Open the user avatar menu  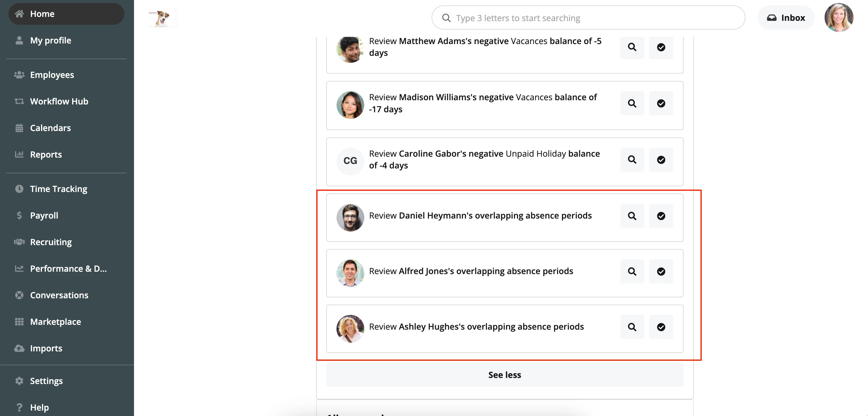pos(839,18)
